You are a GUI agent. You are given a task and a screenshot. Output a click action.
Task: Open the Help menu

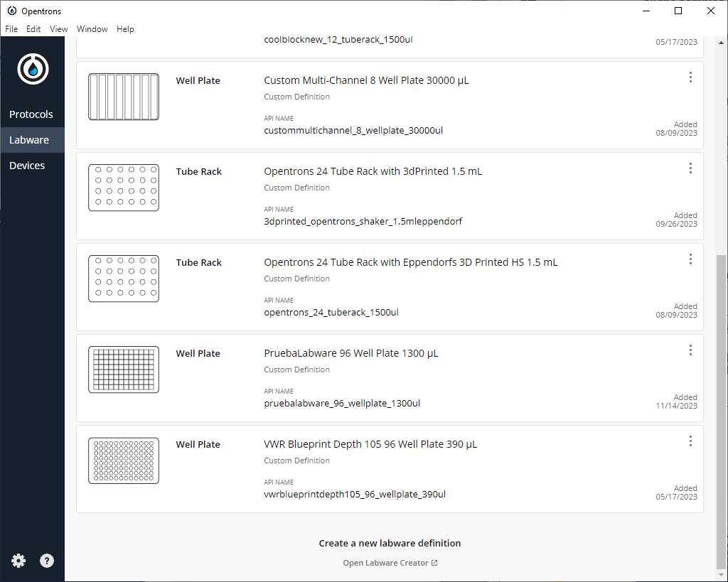click(125, 29)
